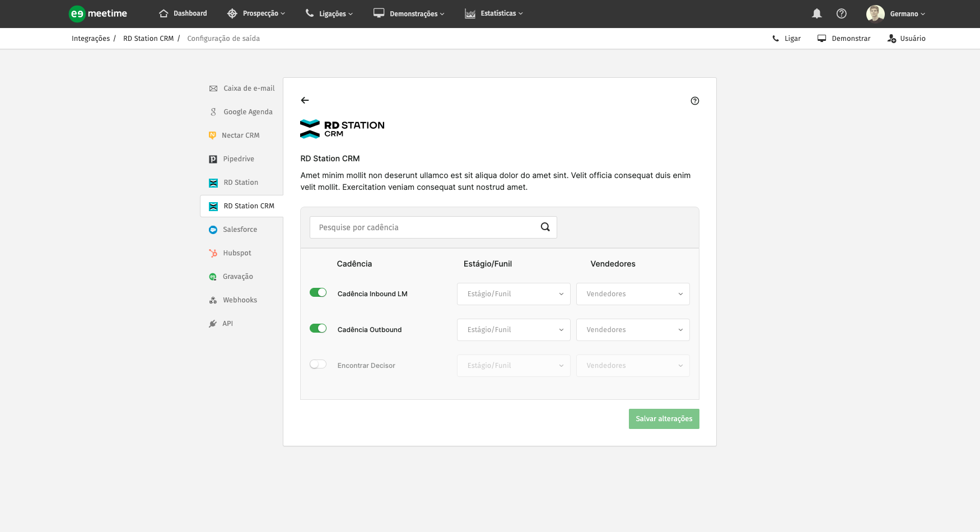The image size is (980, 532).
Task: Open Vendedores dropdown for Cadência Outbound
Action: 633,330
